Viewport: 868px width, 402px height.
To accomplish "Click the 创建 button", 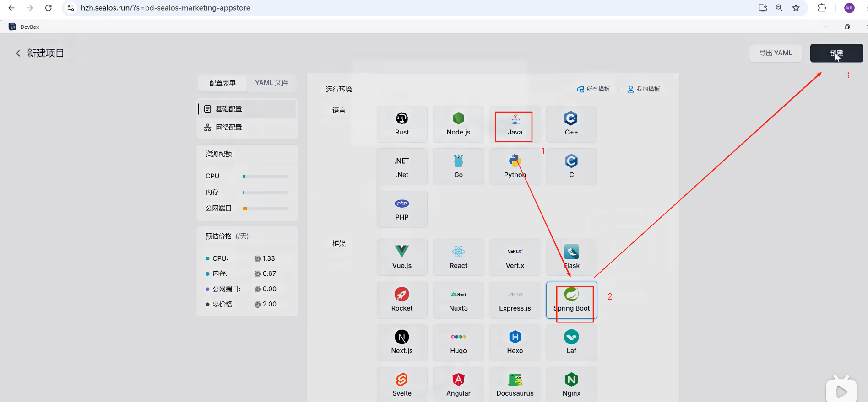I will pos(836,53).
